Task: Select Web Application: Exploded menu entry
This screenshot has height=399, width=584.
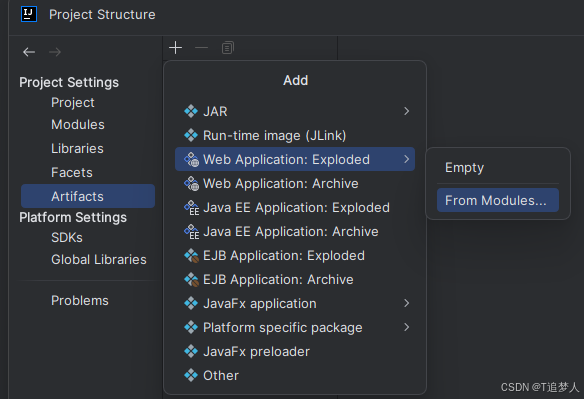Action: pos(295,159)
